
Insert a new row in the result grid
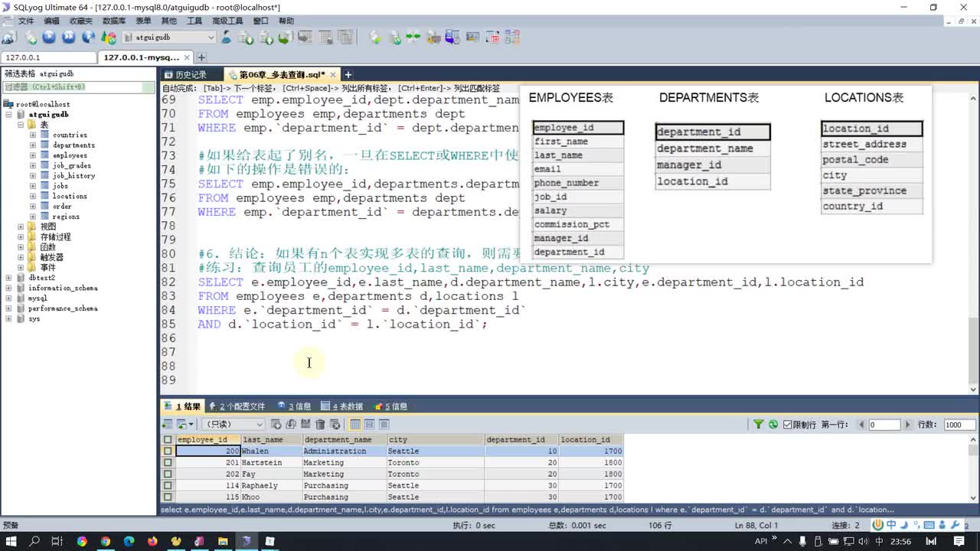(276, 424)
